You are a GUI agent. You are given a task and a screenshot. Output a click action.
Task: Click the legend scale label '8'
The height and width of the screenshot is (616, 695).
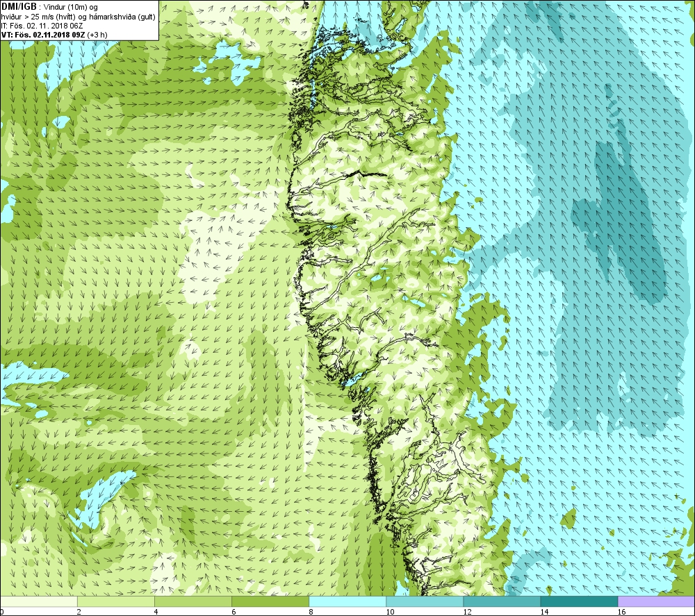tap(311, 612)
